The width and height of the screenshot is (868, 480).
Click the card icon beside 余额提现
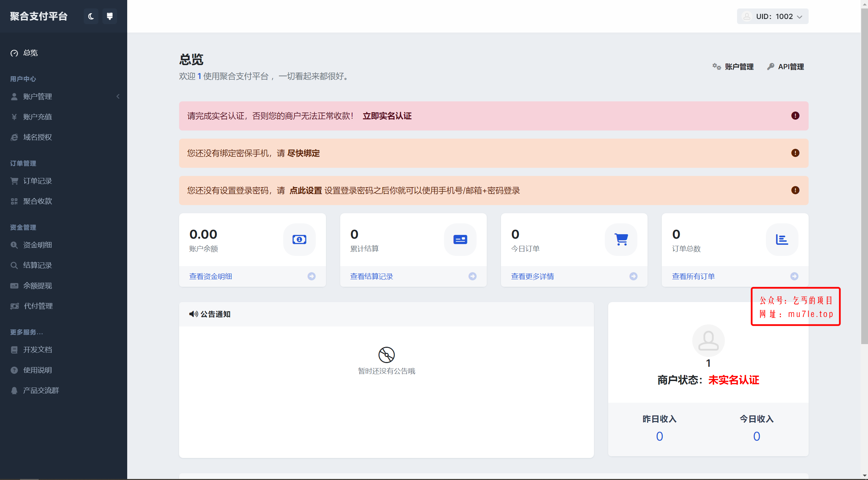click(14, 286)
